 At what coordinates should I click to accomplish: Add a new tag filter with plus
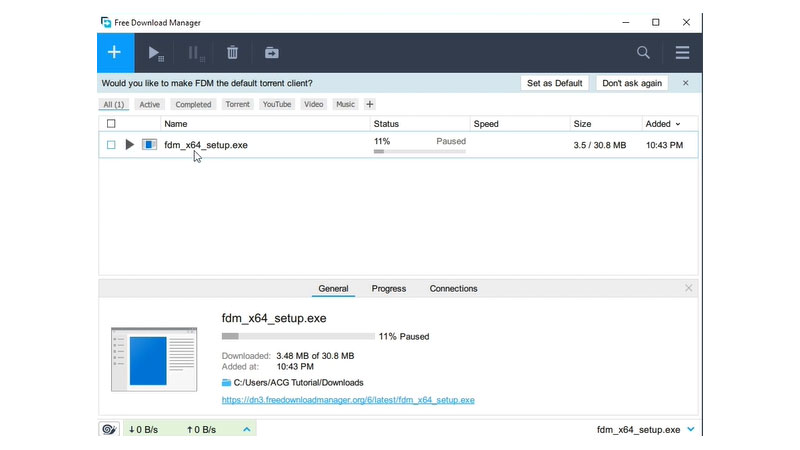point(370,105)
